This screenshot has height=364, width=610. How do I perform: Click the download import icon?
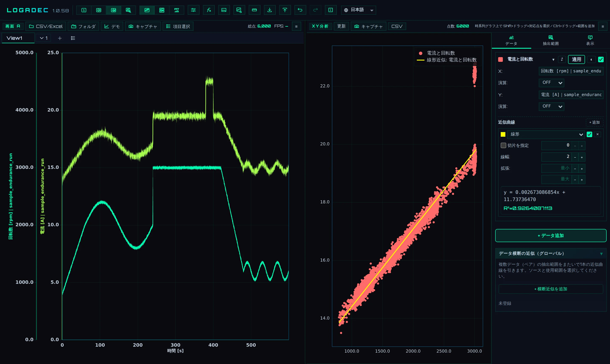(270, 10)
